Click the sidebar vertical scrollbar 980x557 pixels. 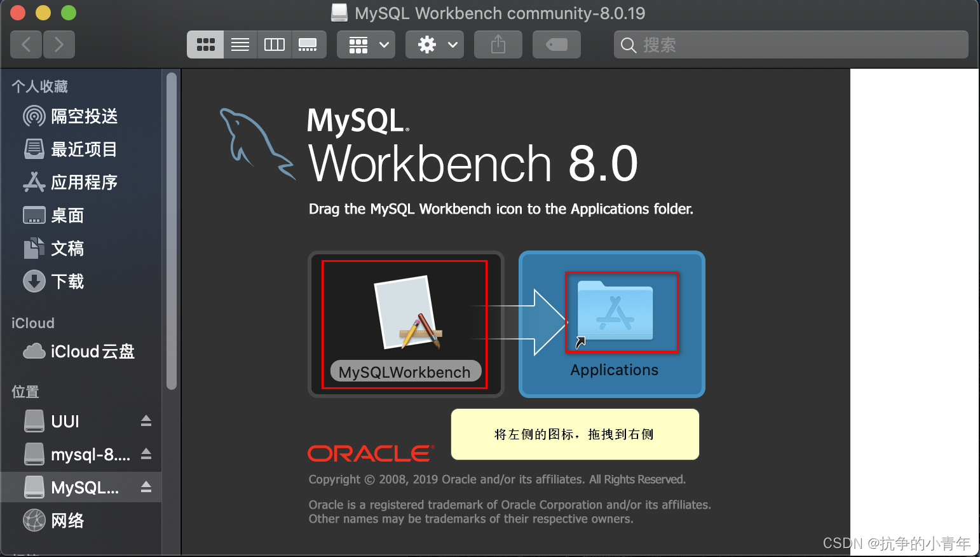[171, 230]
